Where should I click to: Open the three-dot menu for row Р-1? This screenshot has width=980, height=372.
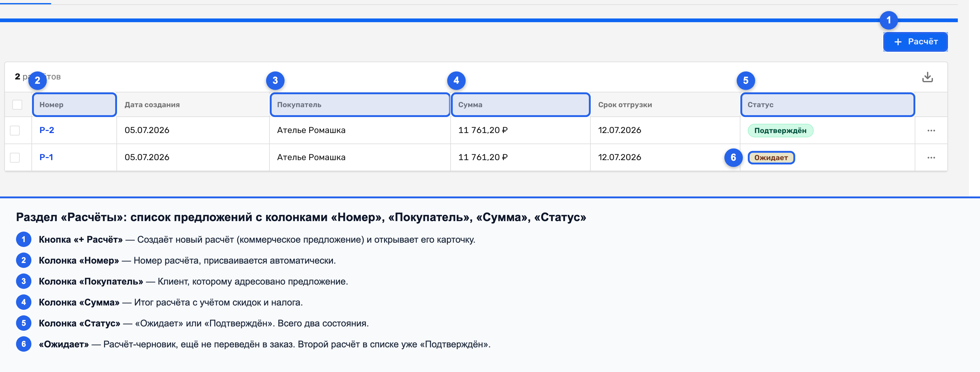pyautogui.click(x=931, y=157)
